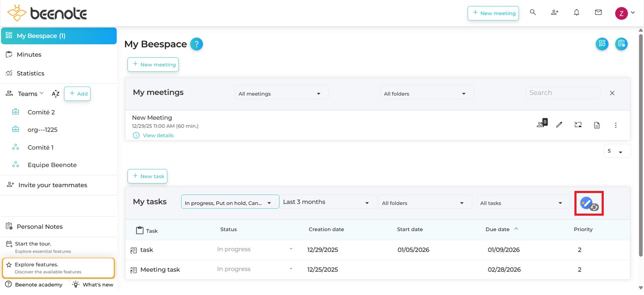Screen dimensions: 644x295
Task: Open the notifications bell icon
Action: [x=576, y=13]
